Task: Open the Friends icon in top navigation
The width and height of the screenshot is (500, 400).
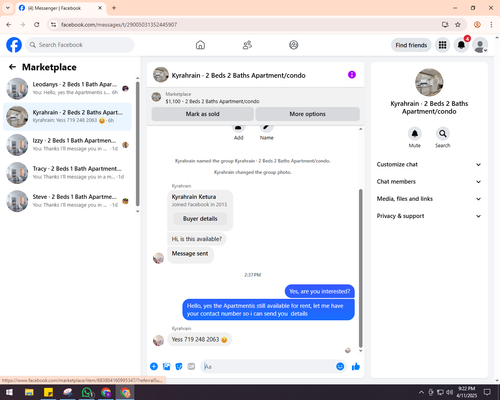Action: click(247, 45)
